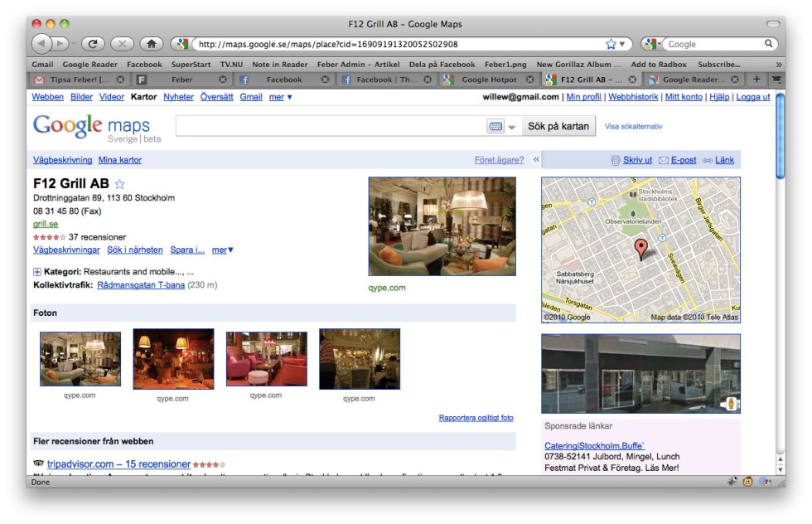Click the vertical page scrollbar thumb
The image size is (812, 524).
click(x=781, y=136)
